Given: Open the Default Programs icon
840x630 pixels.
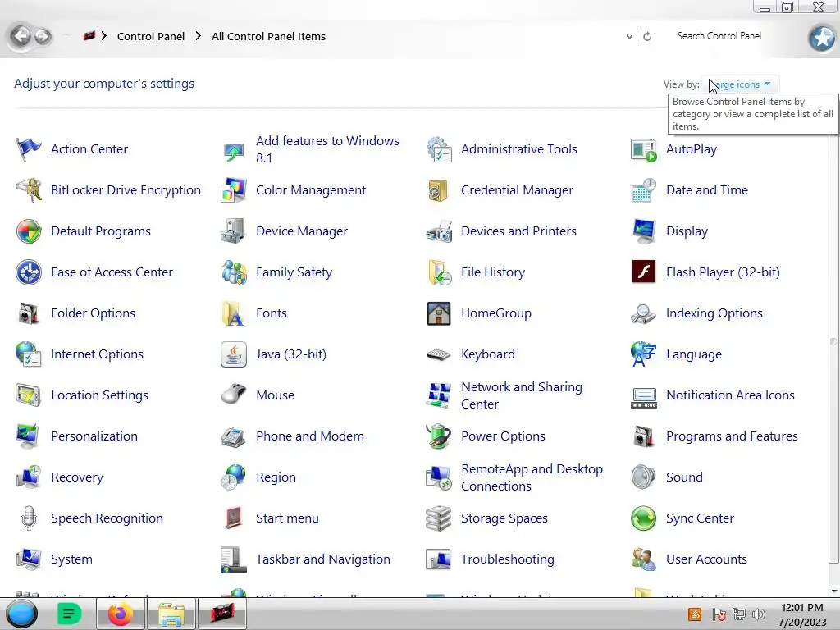Looking at the screenshot, I should pyautogui.click(x=29, y=231).
